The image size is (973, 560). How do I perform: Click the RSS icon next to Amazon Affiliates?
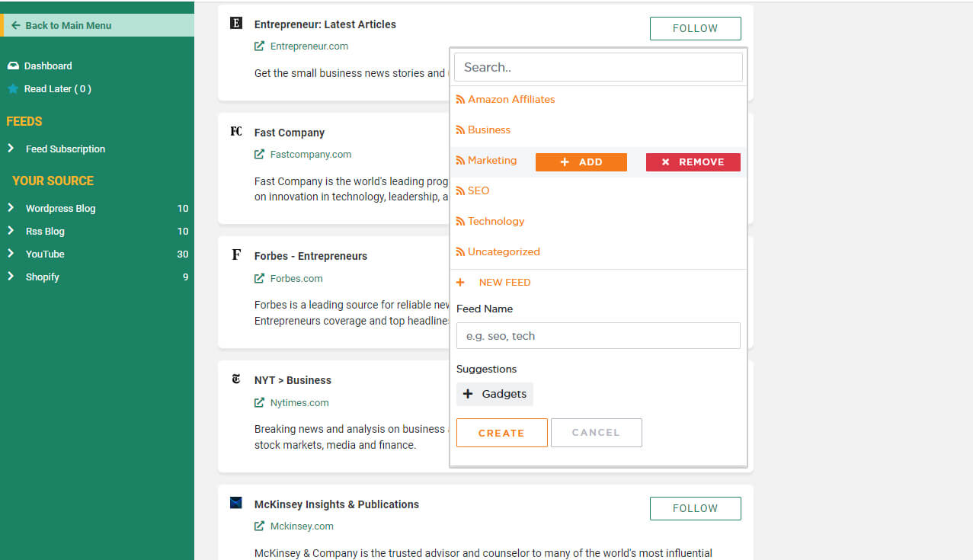click(460, 100)
